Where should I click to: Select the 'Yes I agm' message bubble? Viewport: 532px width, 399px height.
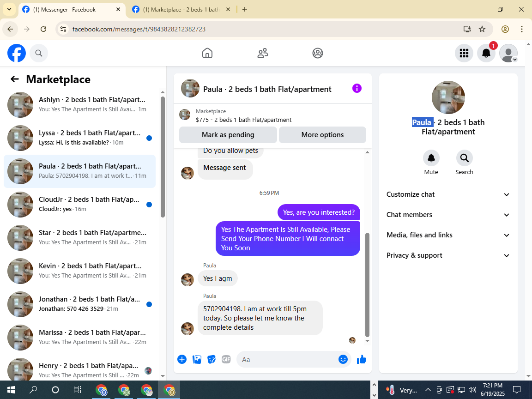(218, 278)
